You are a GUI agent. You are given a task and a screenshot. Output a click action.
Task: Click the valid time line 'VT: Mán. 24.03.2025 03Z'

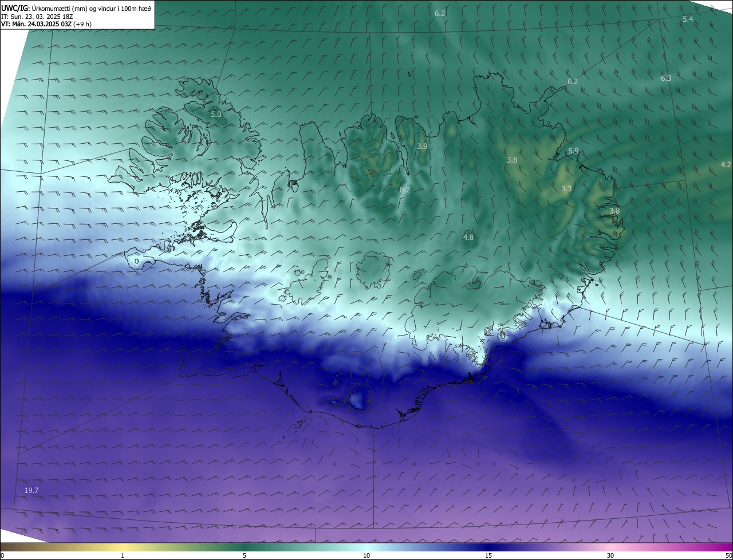pyautogui.click(x=36, y=24)
